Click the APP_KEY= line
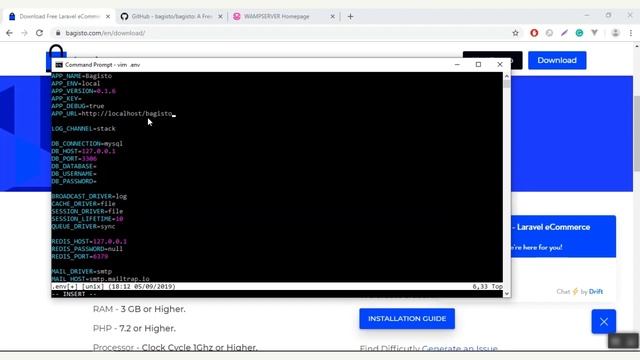This screenshot has width=640, height=360. (67, 98)
